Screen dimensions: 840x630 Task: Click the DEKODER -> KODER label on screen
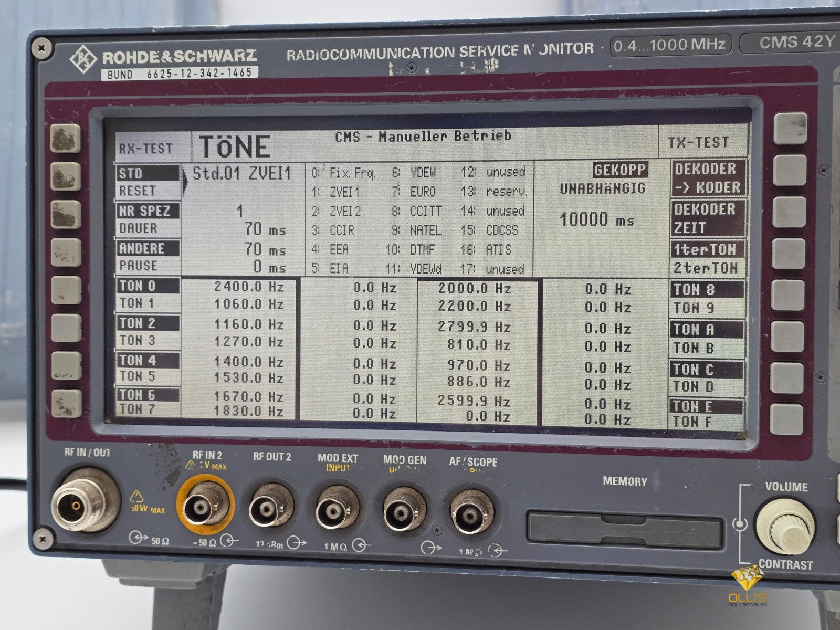click(708, 178)
